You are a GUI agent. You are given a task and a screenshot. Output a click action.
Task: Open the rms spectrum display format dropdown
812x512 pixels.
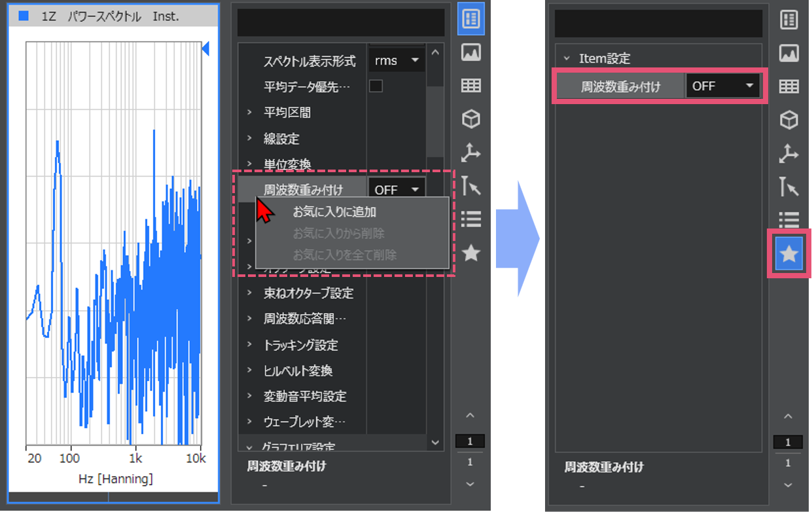[396, 60]
